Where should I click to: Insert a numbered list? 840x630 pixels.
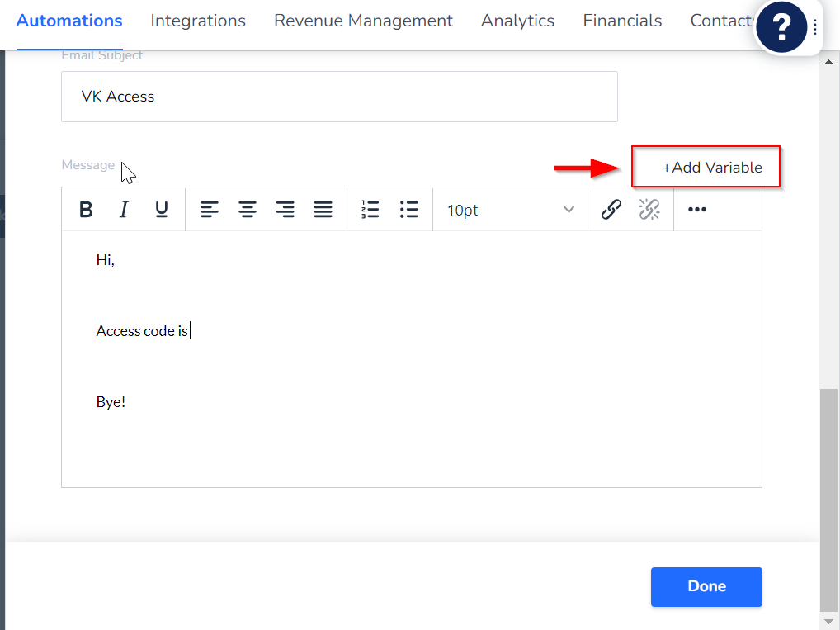pyautogui.click(x=370, y=210)
